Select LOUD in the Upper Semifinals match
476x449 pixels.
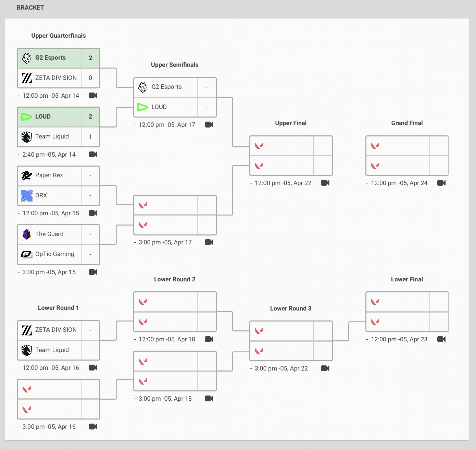(159, 107)
